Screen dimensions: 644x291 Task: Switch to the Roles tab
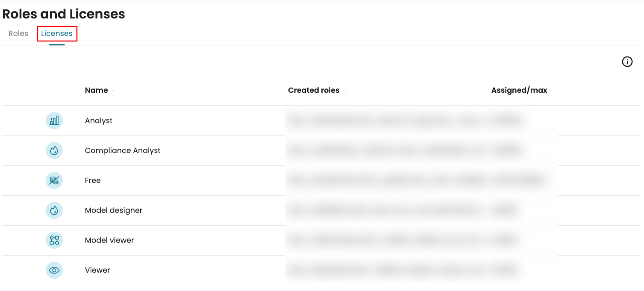pos(18,33)
